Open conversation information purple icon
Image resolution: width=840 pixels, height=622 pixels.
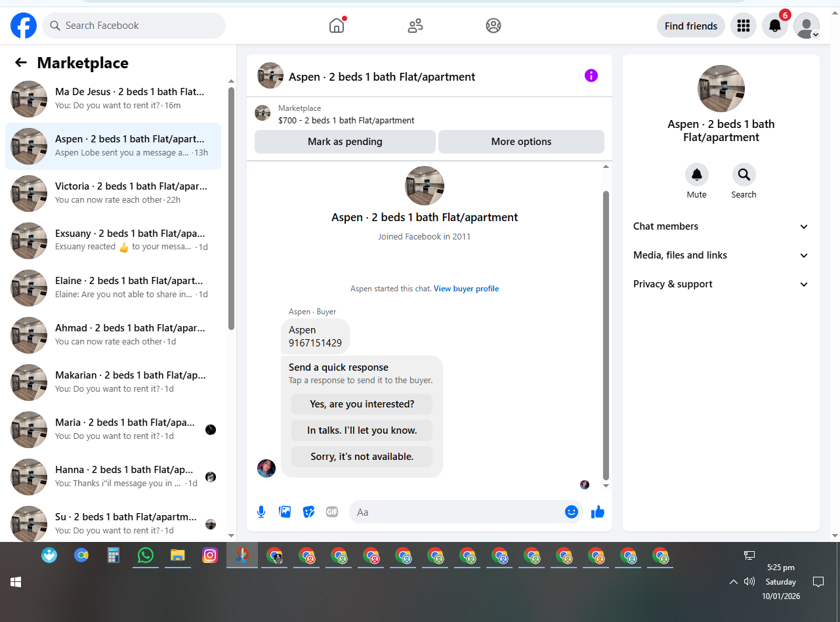tap(591, 75)
